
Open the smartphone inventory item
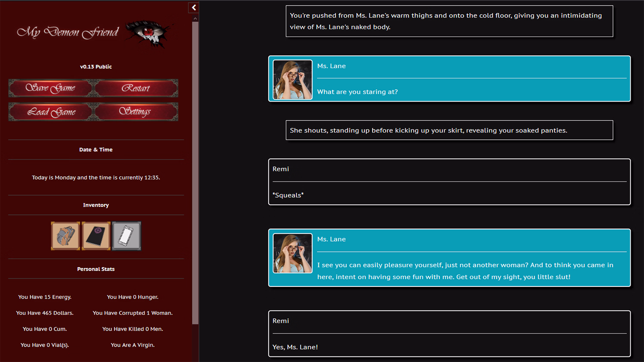click(x=127, y=236)
